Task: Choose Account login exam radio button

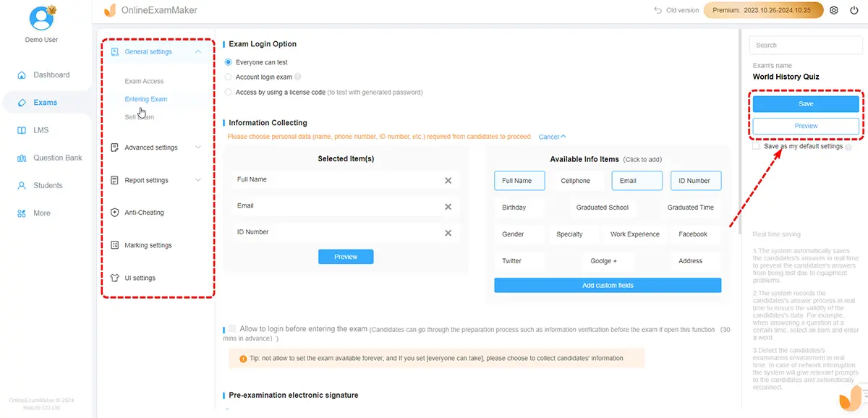Action: pos(229,77)
